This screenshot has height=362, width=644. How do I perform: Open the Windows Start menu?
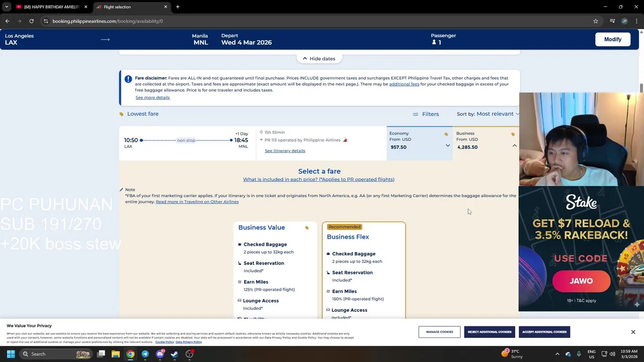(x=11, y=354)
